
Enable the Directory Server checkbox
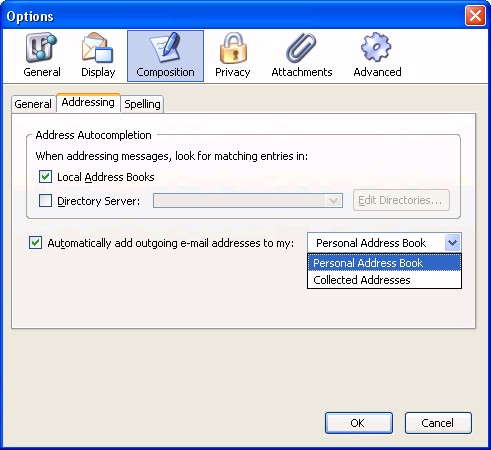pos(45,201)
